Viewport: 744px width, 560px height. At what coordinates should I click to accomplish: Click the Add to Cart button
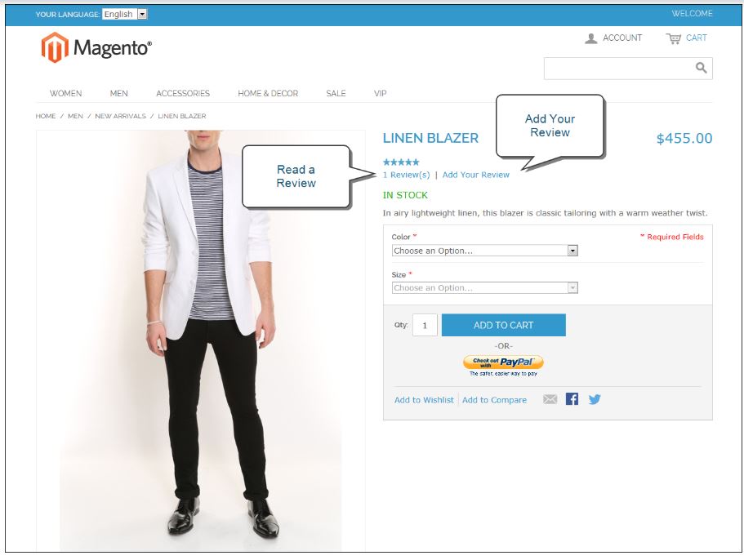pyautogui.click(x=503, y=325)
